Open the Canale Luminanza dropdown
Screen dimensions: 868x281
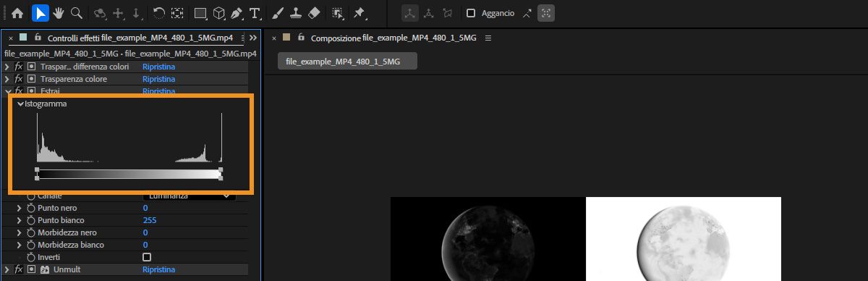tap(190, 196)
